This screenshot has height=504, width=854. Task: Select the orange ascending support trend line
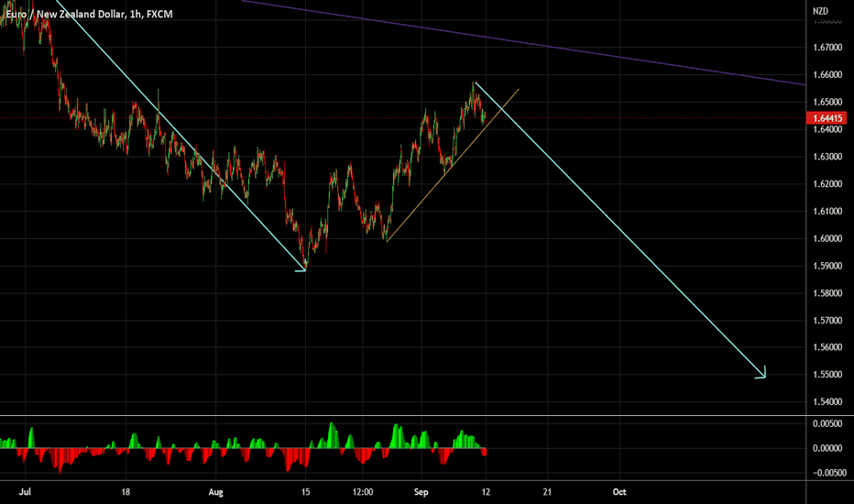[x=452, y=165]
